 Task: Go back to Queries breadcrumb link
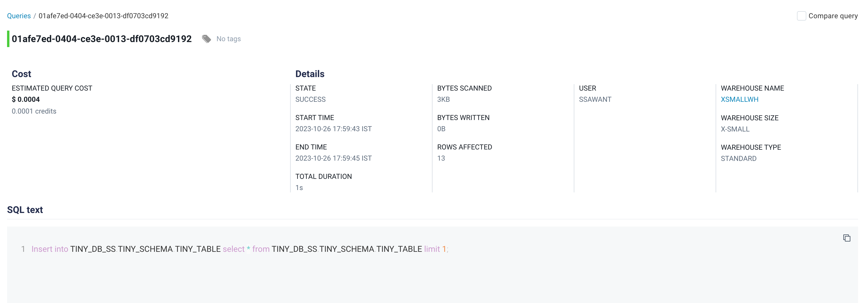point(19,16)
